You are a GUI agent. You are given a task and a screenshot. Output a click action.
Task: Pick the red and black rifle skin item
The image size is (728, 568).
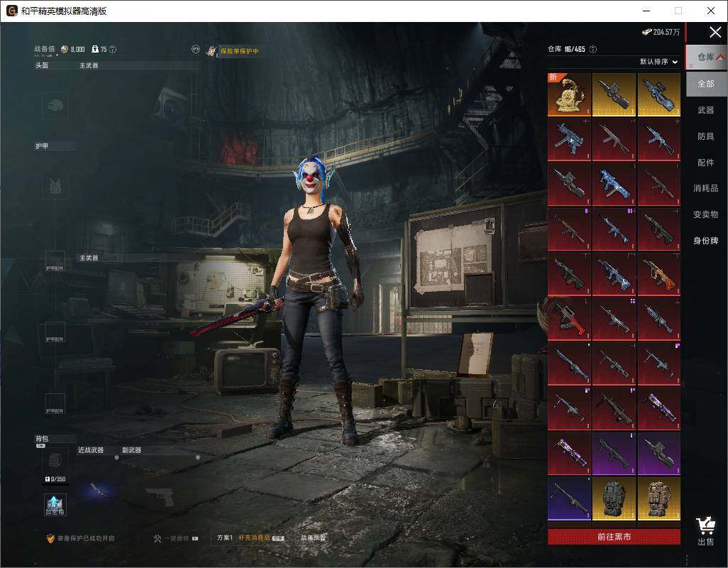pyautogui.click(x=569, y=319)
